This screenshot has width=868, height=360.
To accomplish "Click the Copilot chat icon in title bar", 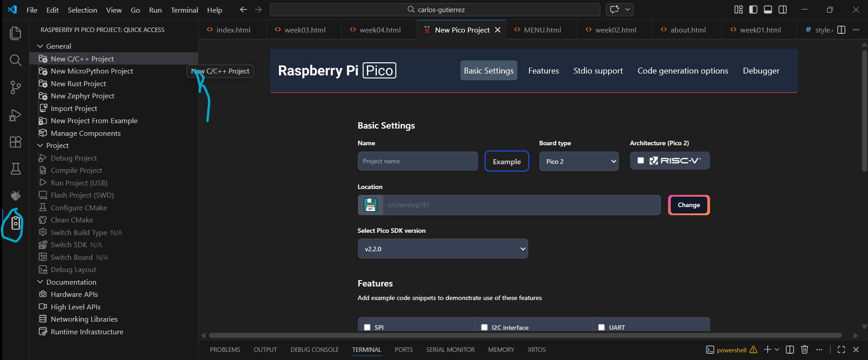I will point(614,9).
